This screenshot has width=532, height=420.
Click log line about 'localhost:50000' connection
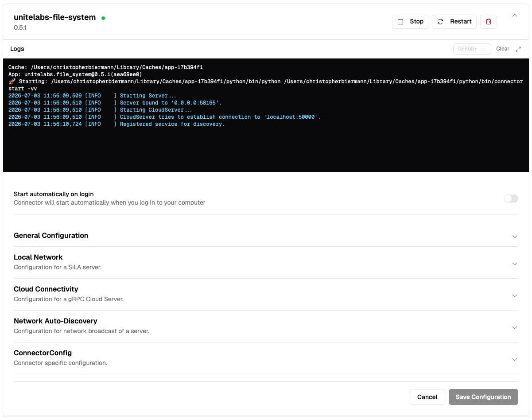point(164,117)
